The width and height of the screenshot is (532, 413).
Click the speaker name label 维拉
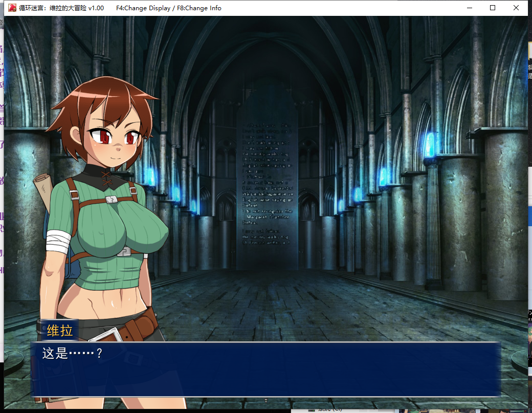[60, 330]
